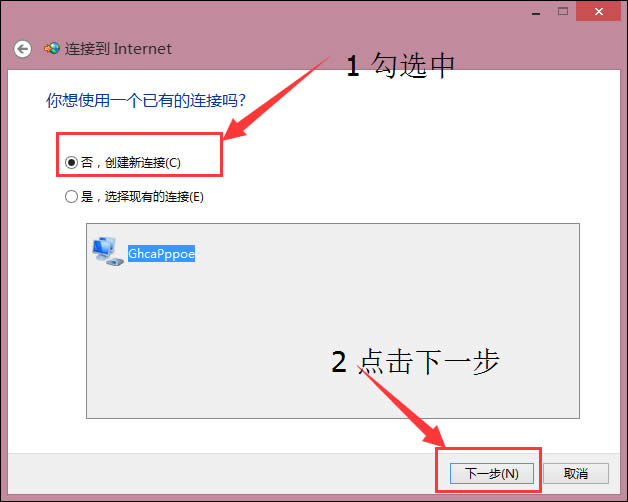This screenshot has width=628, height=502.
Task: Select the GhcaPppoe network computer icon
Action: pyautogui.click(x=108, y=252)
